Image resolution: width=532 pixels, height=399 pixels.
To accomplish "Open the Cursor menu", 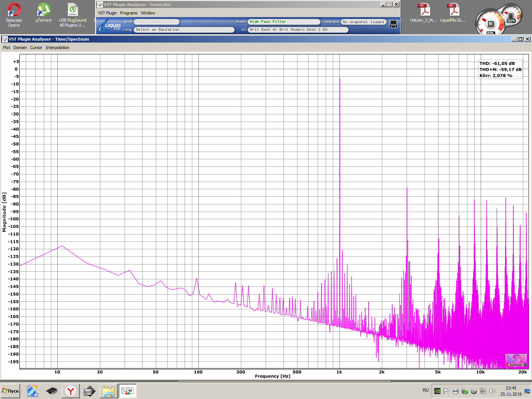I will click(36, 47).
